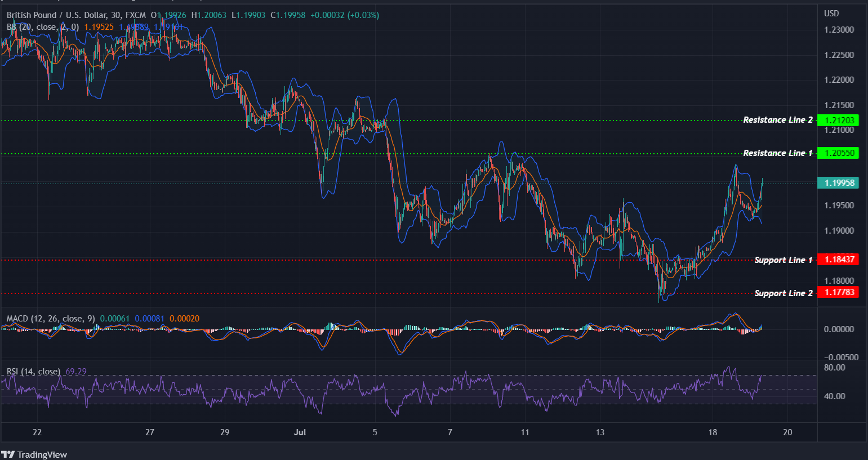Image resolution: width=868 pixels, height=460 pixels.
Task: Select the Resistance Line 2 label
Action: (778, 119)
